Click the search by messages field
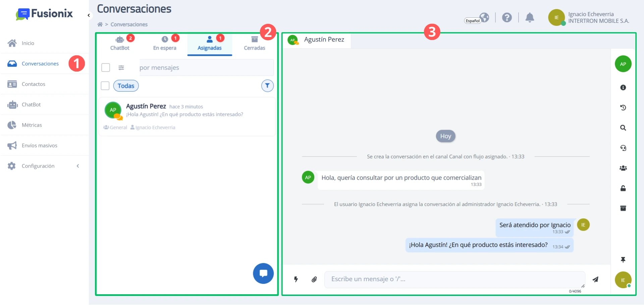The image size is (644, 305). [x=206, y=68]
